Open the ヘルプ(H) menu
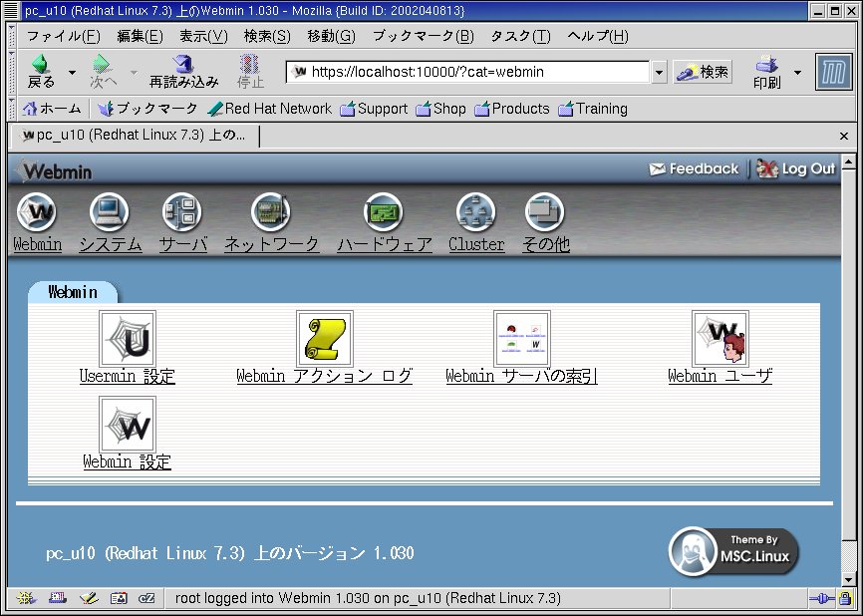This screenshot has width=863, height=616. pyautogui.click(x=597, y=36)
